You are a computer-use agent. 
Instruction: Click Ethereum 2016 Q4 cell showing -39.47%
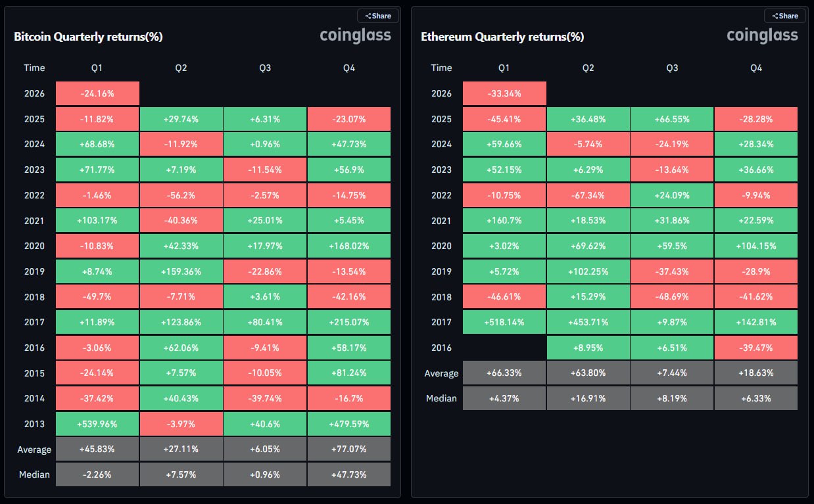click(x=756, y=348)
